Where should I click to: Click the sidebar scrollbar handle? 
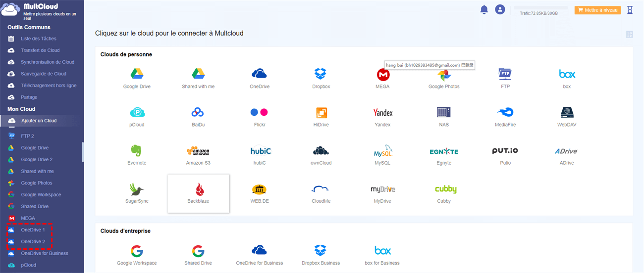82,151
